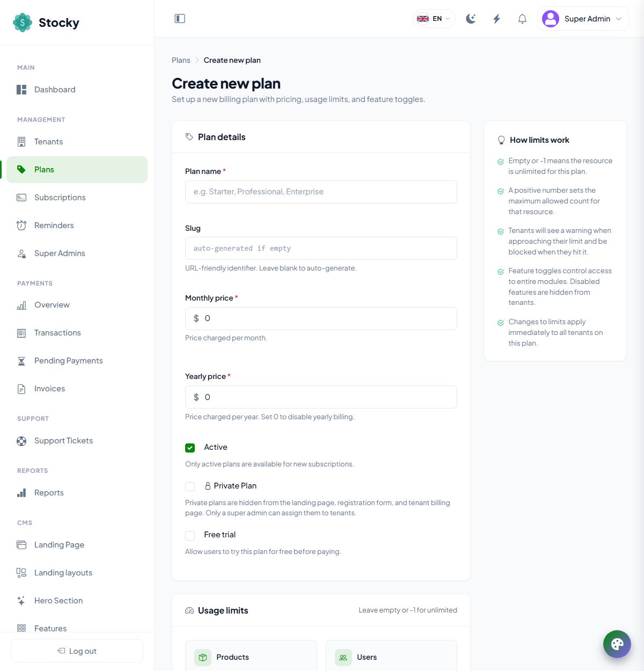644x671 pixels.
Task: Enable the Private Plan checkbox
Action: (190, 486)
